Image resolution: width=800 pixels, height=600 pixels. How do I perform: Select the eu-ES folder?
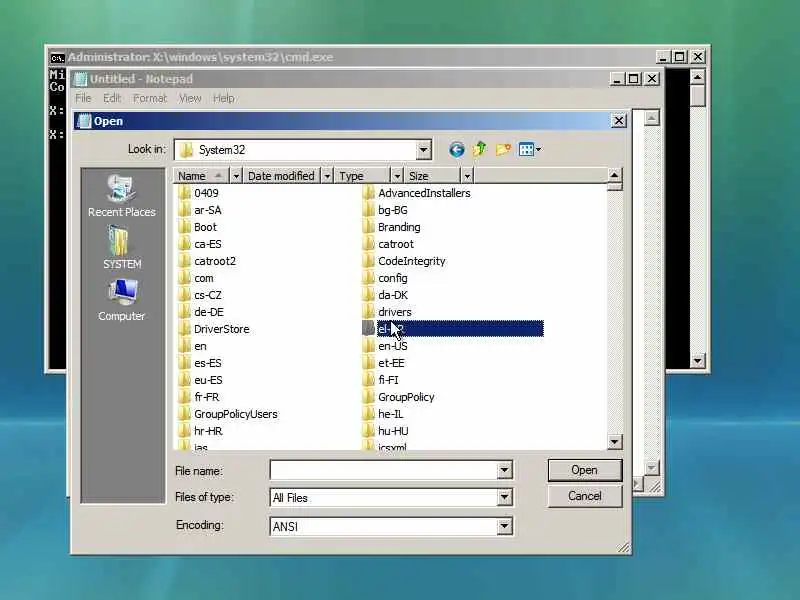pos(201,380)
